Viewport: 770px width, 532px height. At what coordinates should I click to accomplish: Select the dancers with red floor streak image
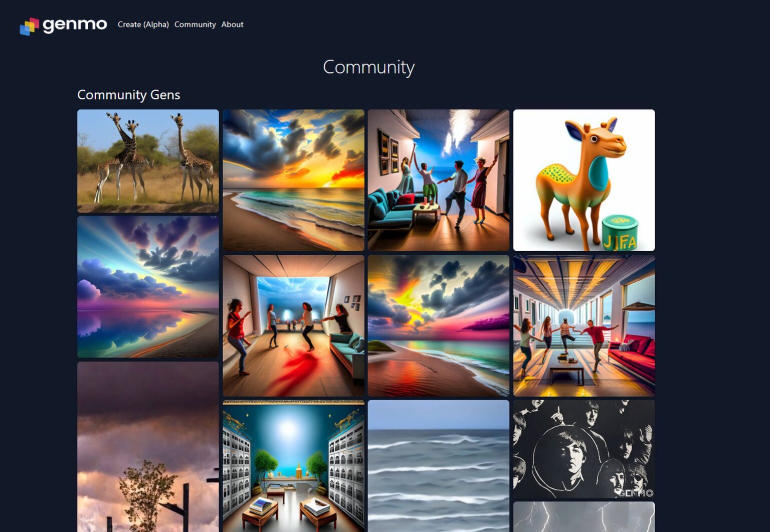[x=293, y=325]
